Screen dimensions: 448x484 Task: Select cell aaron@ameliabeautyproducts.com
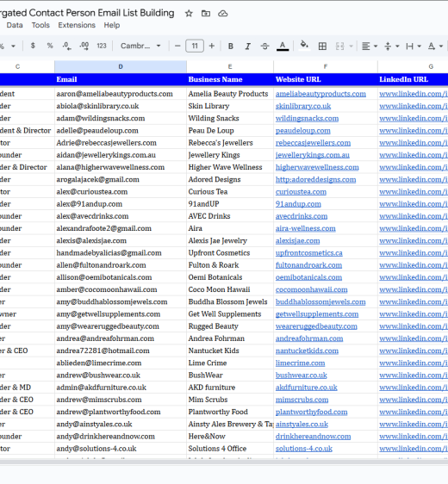click(x=121, y=94)
